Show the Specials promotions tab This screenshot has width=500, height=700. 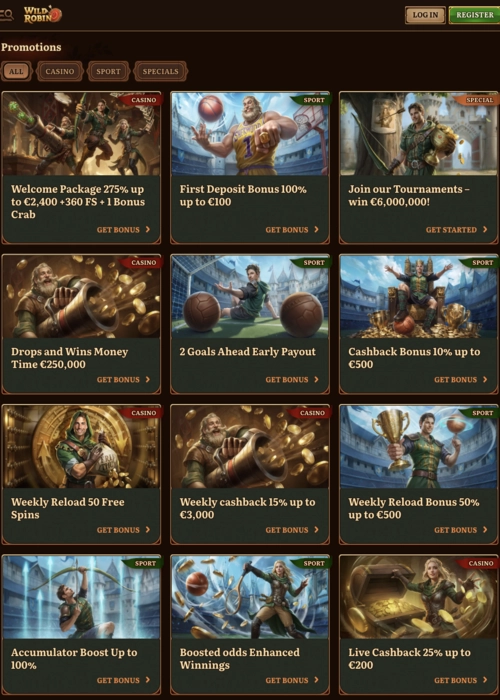tap(161, 71)
